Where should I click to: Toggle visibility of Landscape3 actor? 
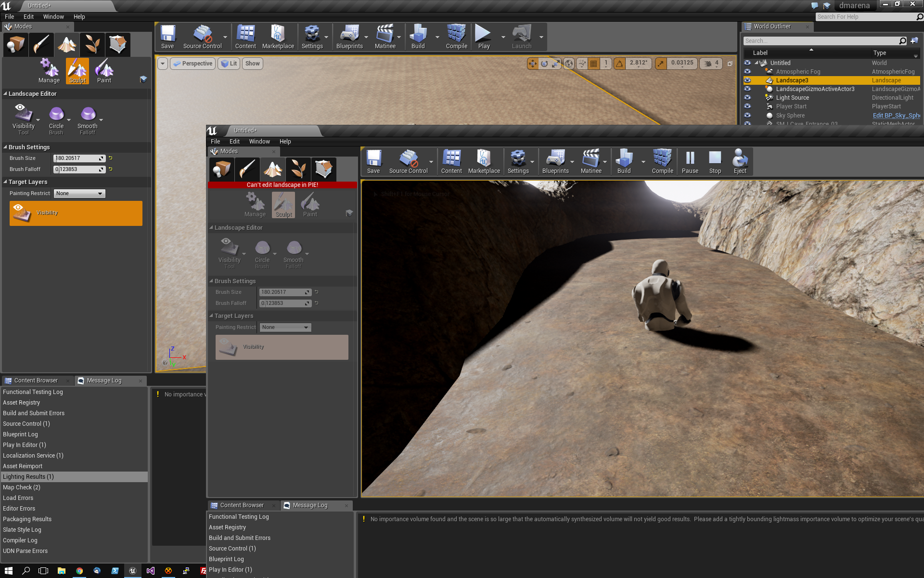(747, 80)
